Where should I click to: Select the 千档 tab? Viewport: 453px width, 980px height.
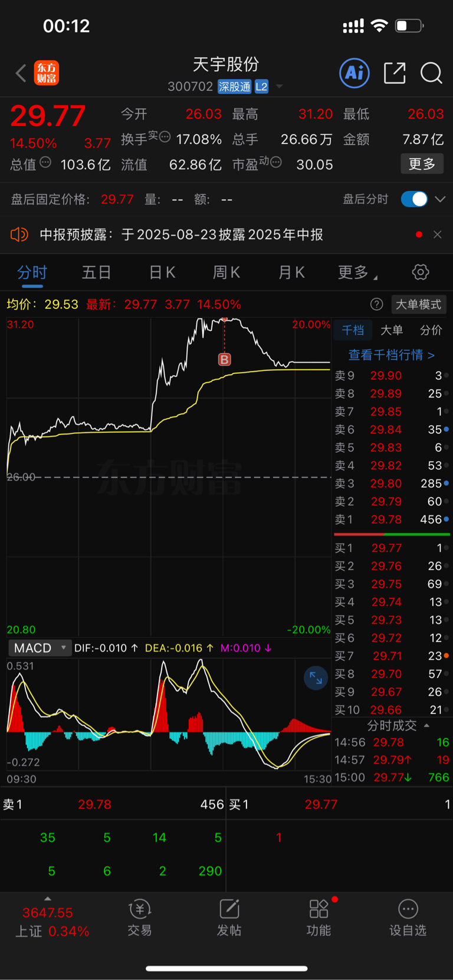(353, 330)
